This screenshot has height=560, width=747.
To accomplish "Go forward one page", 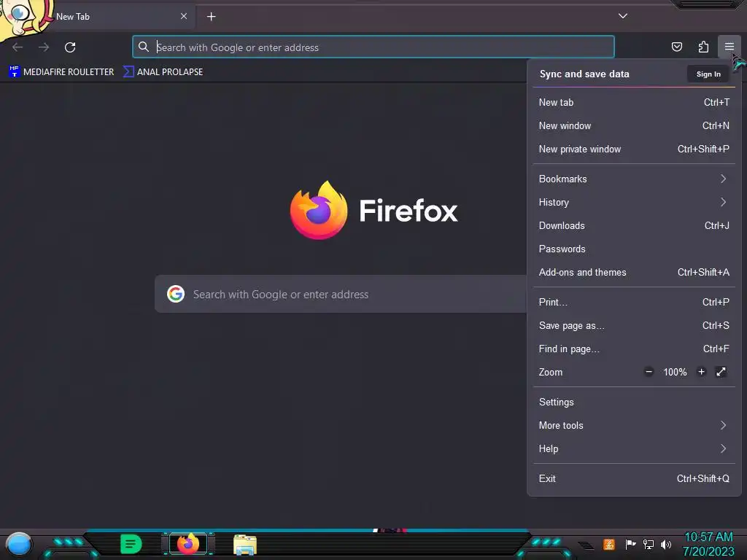I will coord(44,47).
